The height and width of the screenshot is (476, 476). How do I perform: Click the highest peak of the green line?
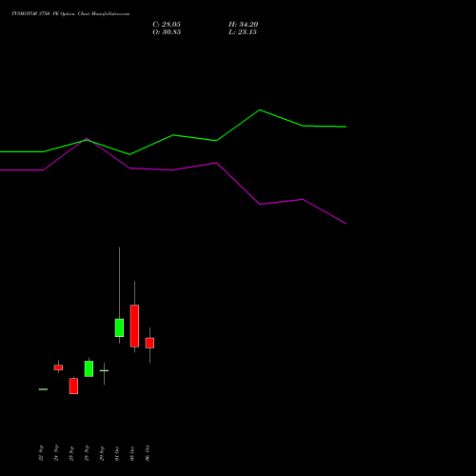[x=260, y=110]
